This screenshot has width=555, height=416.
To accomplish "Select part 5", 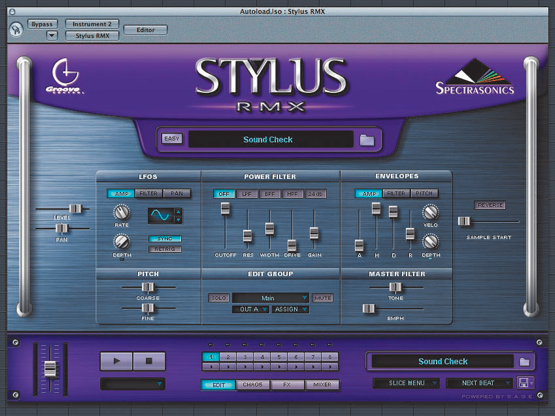I will [x=279, y=357].
